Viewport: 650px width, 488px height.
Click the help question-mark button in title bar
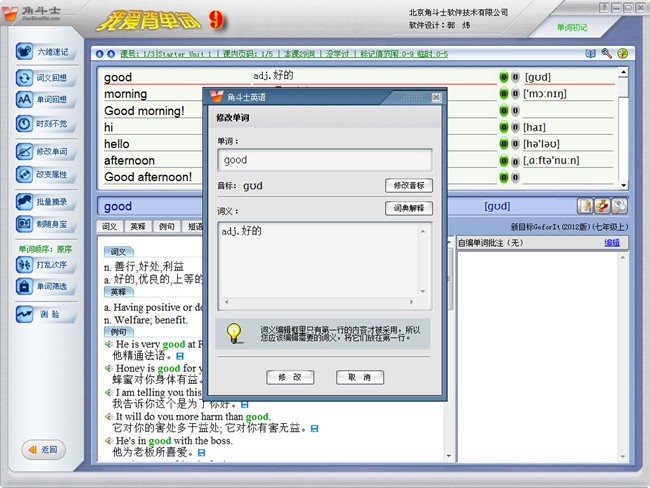coord(604,7)
